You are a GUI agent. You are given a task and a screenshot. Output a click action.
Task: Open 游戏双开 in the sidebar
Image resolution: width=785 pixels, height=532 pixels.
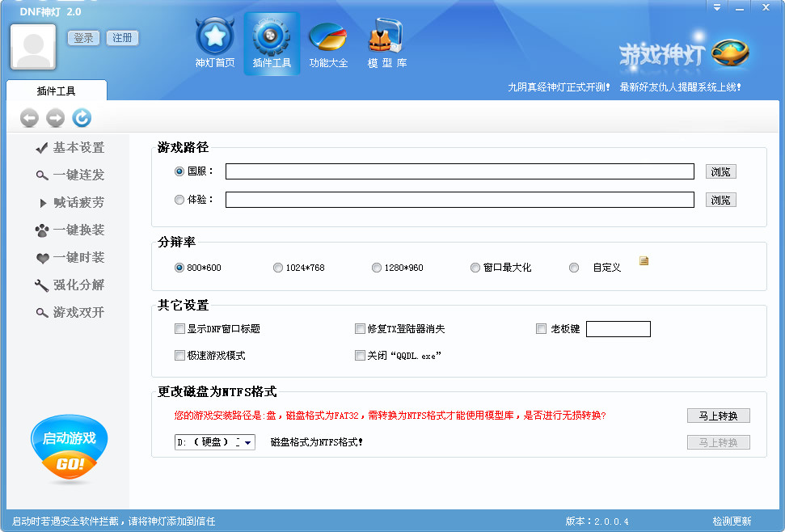pyautogui.click(x=70, y=313)
